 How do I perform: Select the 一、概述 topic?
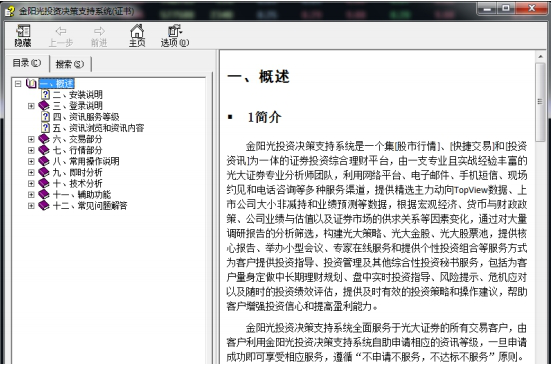coord(57,84)
